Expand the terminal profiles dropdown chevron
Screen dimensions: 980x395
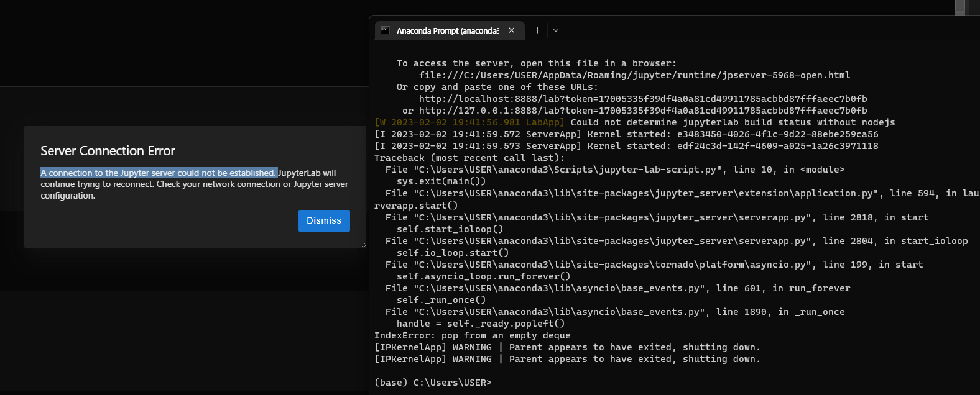[x=556, y=30]
